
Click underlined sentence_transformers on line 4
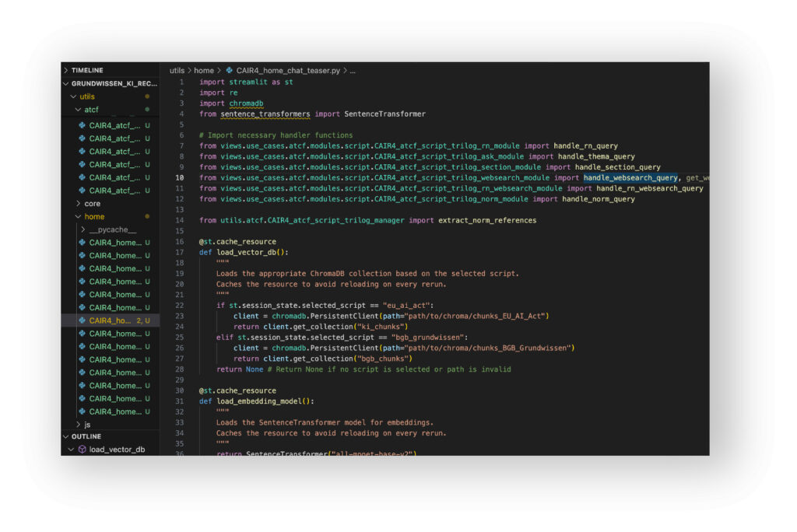[x=265, y=114]
